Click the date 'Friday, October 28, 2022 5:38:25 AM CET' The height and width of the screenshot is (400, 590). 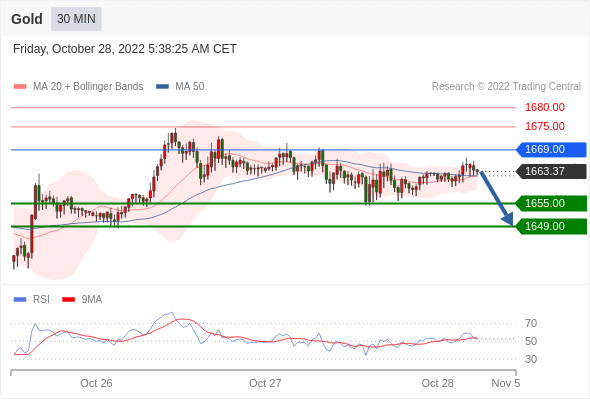click(125, 49)
